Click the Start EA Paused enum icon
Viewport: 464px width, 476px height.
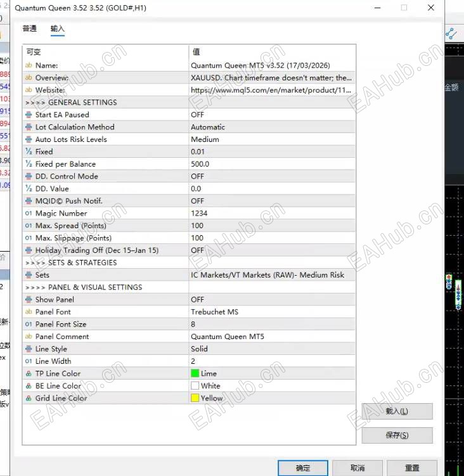(x=29, y=115)
